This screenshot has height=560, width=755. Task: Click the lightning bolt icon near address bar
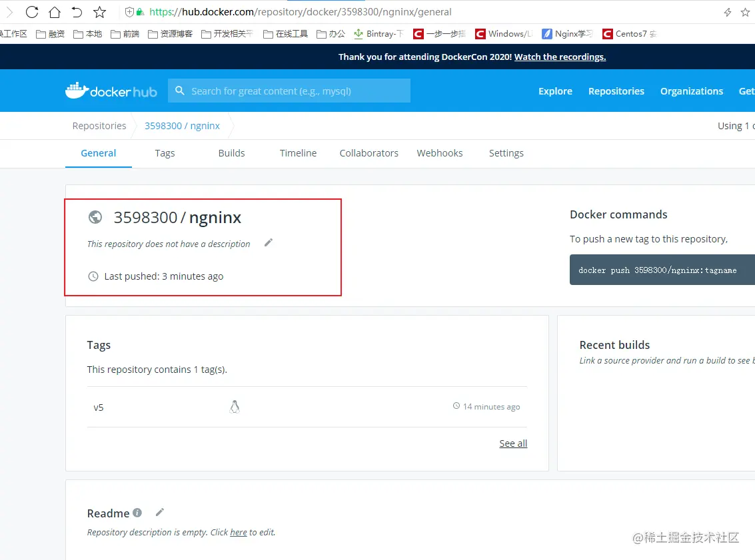click(728, 13)
